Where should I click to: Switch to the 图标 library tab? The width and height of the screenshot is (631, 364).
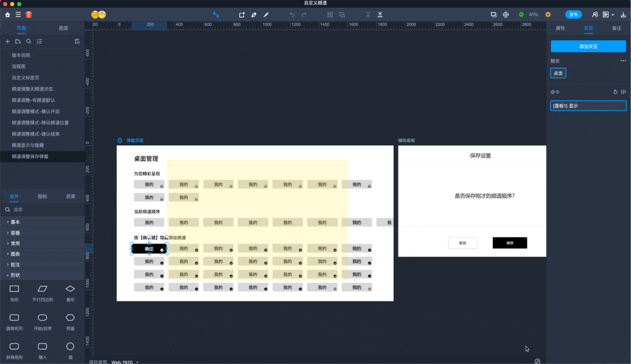click(x=42, y=196)
